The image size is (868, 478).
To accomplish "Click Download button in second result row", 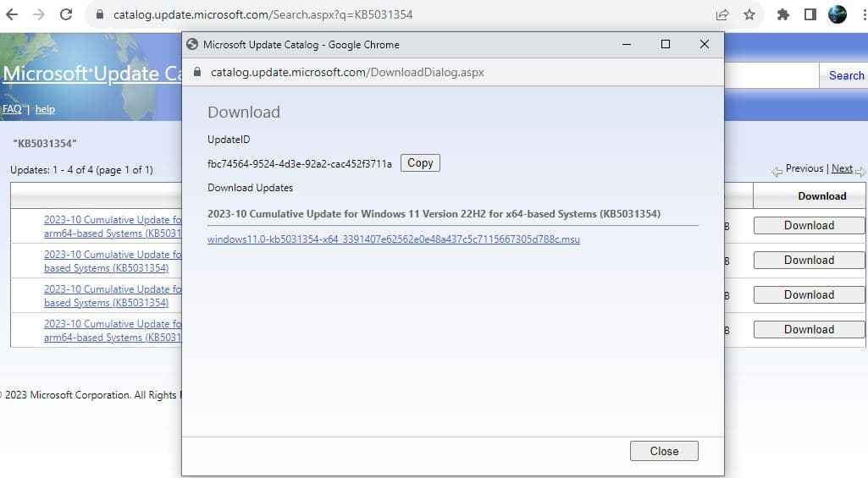I will click(x=809, y=261).
